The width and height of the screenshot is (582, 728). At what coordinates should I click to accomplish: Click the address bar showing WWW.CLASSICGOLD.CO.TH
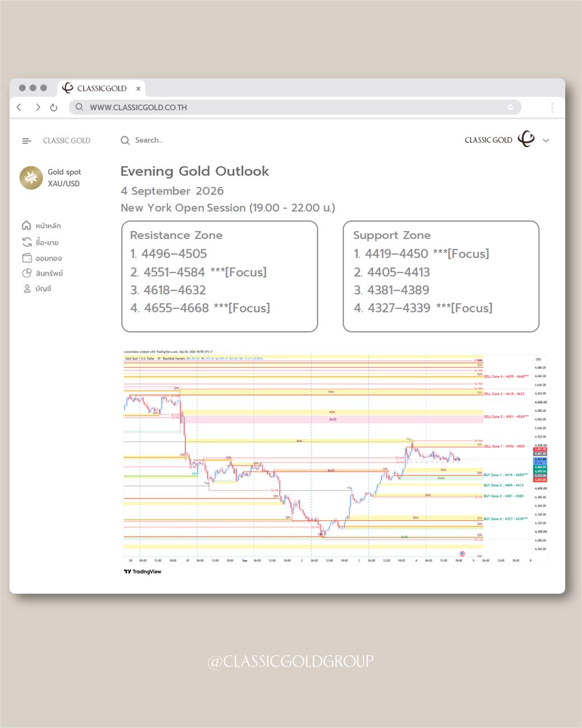(295, 107)
